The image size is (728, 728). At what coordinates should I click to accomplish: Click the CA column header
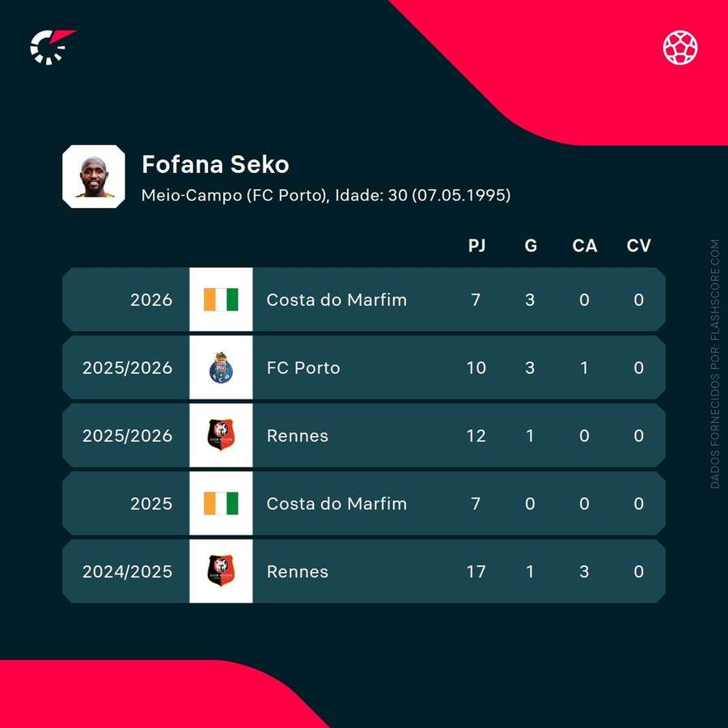click(x=584, y=246)
